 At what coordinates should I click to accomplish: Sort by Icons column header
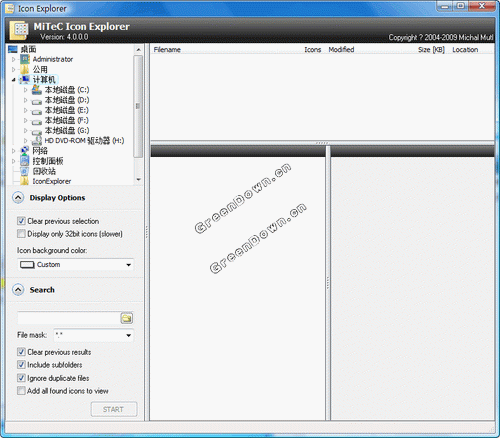click(x=312, y=50)
